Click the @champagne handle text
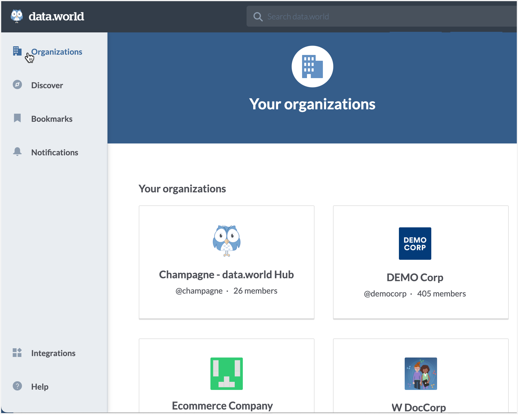 [199, 291]
